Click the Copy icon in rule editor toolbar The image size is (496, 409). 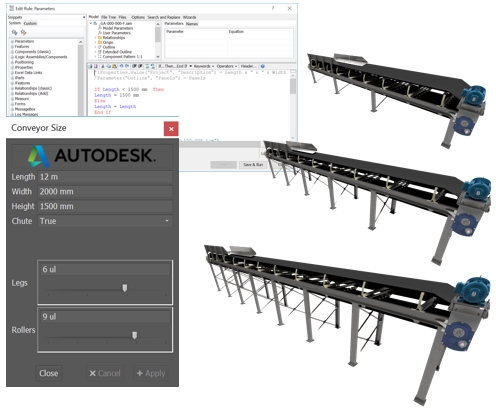(109, 66)
